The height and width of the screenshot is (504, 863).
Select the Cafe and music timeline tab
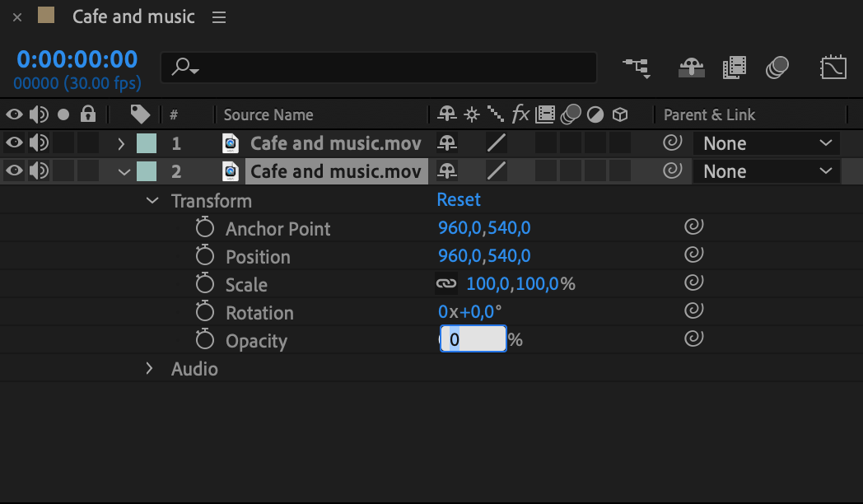(133, 16)
